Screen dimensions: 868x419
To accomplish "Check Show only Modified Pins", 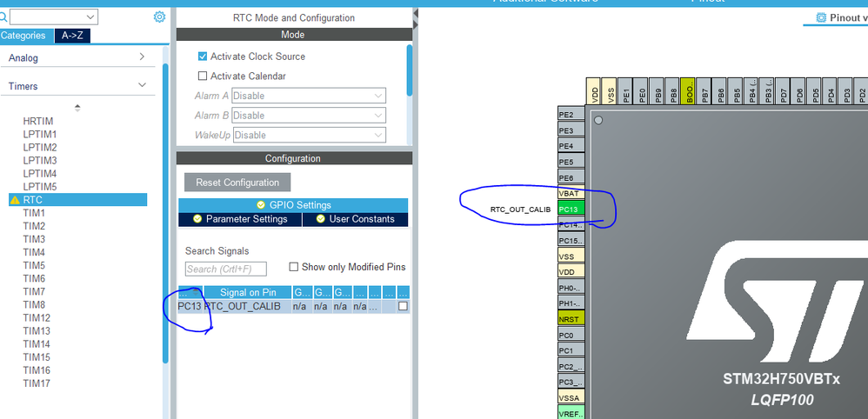I will (294, 267).
